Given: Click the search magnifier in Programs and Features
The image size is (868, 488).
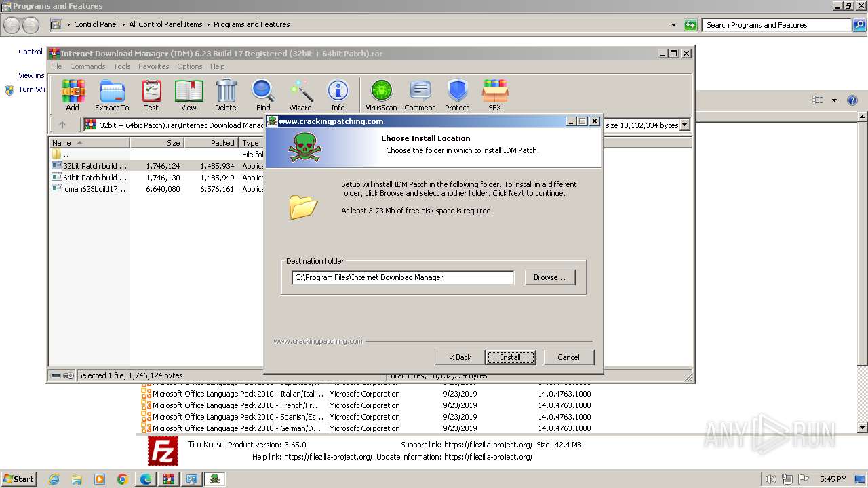Looking at the screenshot, I should 859,25.
